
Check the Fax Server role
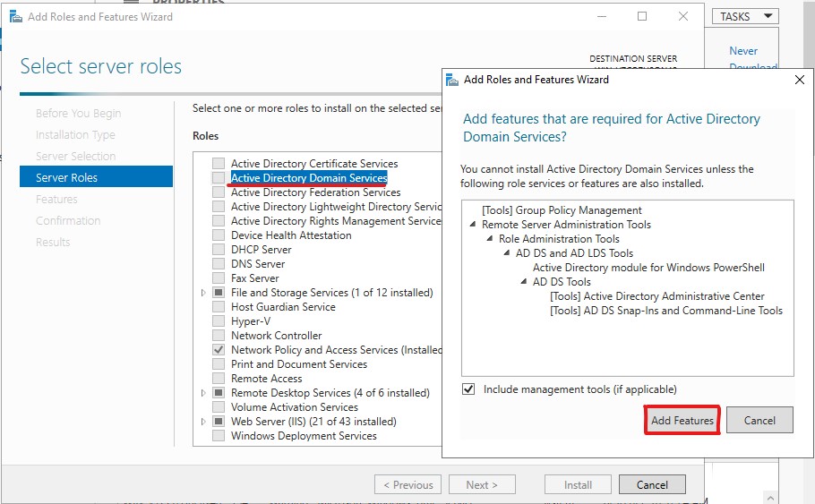219,278
